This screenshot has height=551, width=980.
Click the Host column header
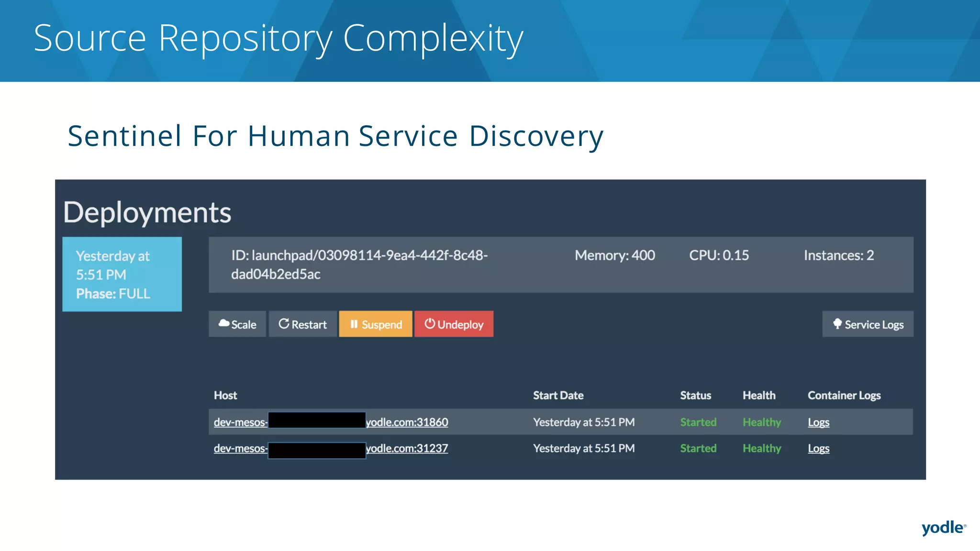pos(225,396)
